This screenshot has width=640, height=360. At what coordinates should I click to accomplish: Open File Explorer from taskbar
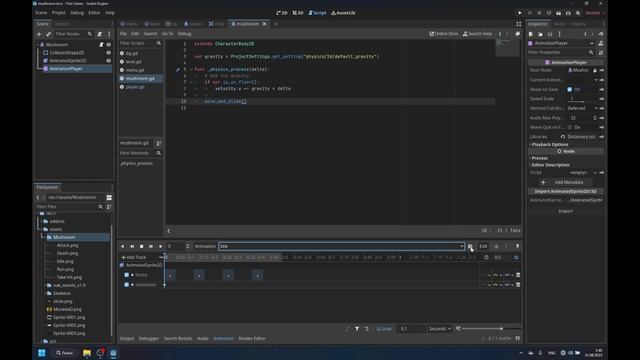click(x=87, y=353)
